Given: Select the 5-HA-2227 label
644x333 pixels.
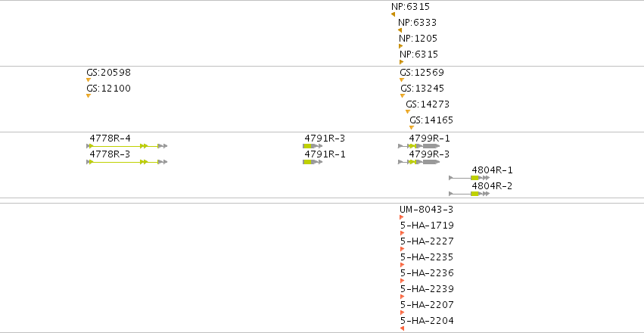Looking at the screenshot, I should pyautogui.click(x=427, y=241).
